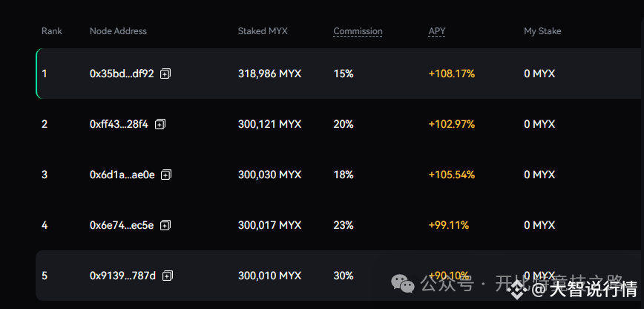Click the Rank column header

pyautogui.click(x=52, y=31)
